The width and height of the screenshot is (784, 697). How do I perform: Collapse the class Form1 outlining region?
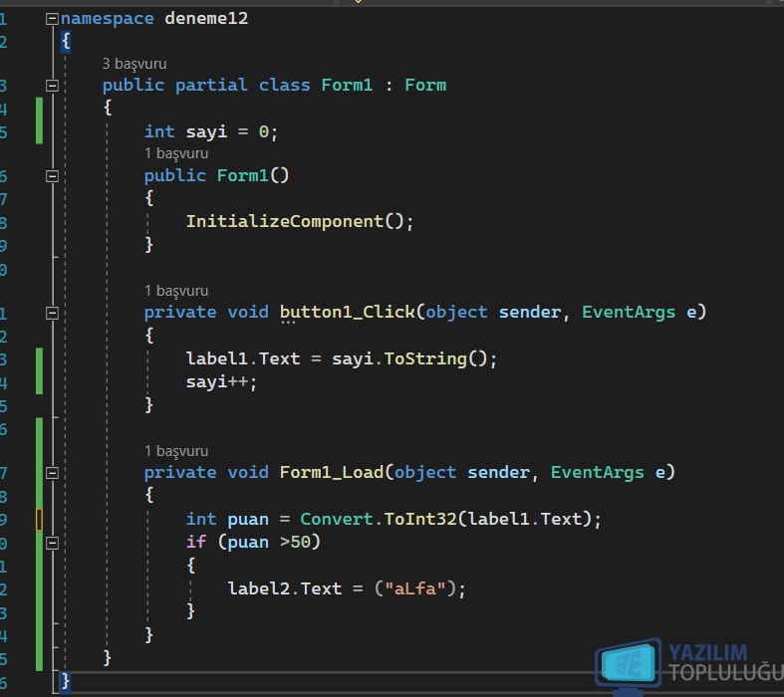point(52,86)
